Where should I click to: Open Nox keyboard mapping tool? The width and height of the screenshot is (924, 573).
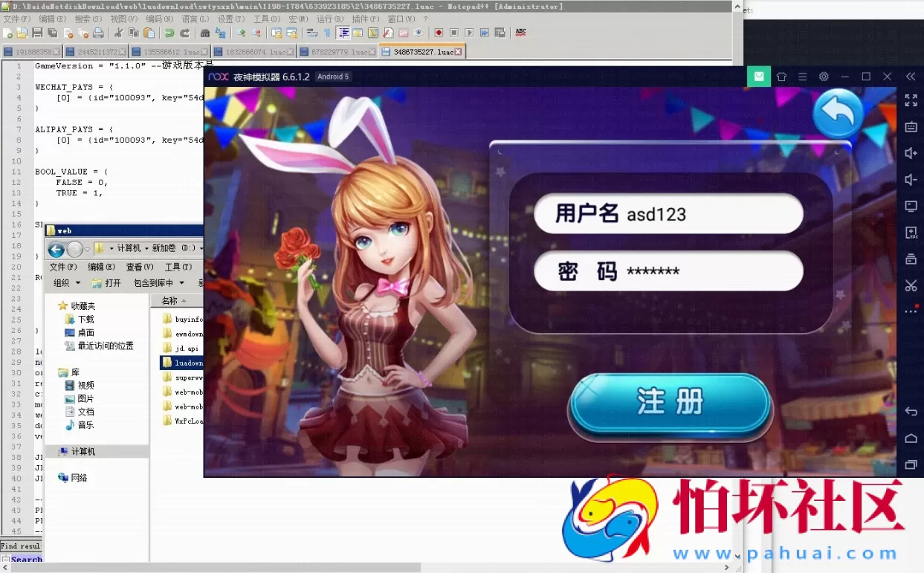911,126
